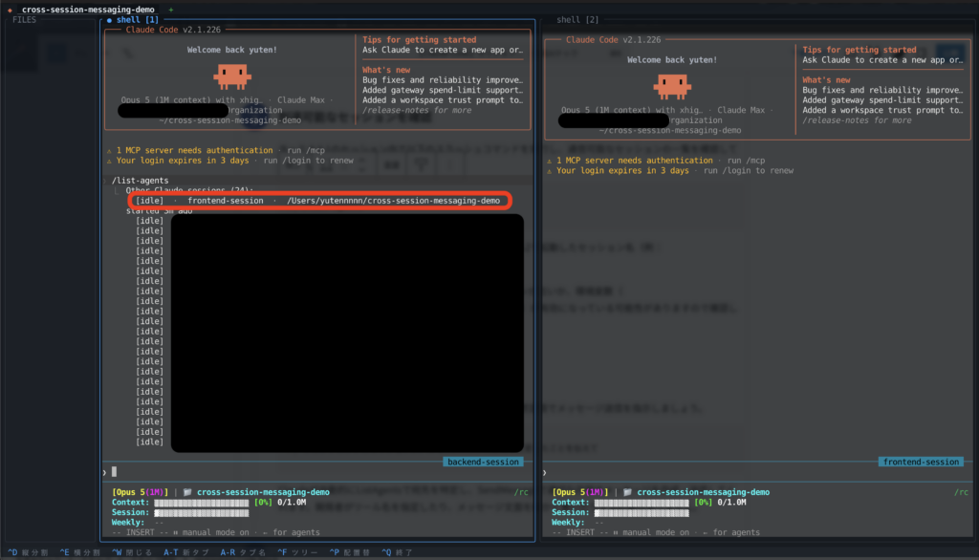The width and height of the screenshot is (979, 560).
Task: Click "/release-notes for more" in shell [1]
Action: pos(417,110)
